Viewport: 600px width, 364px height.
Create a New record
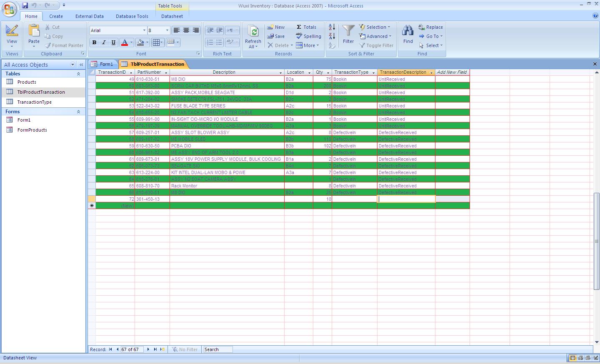276,27
